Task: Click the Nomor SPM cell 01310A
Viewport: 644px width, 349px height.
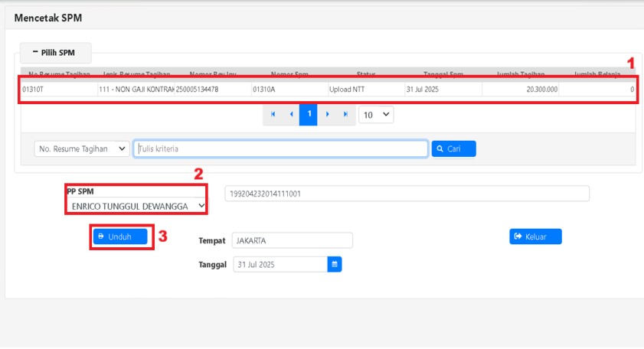Action: [289, 90]
